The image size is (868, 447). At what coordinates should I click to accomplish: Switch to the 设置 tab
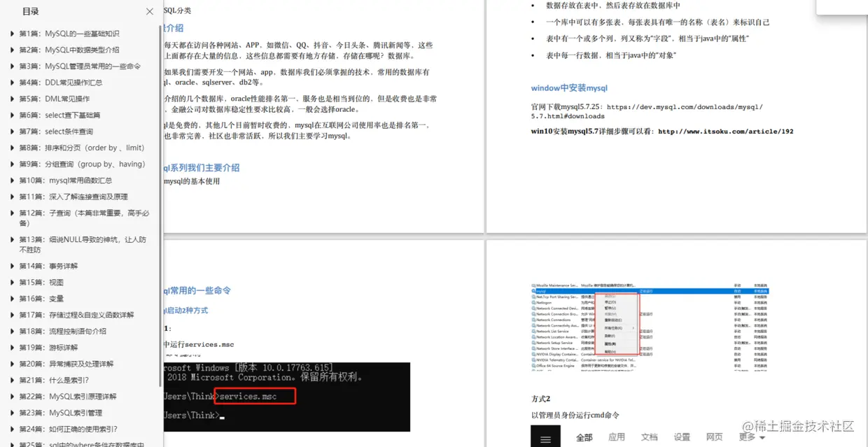pyautogui.click(x=682, y=437)
